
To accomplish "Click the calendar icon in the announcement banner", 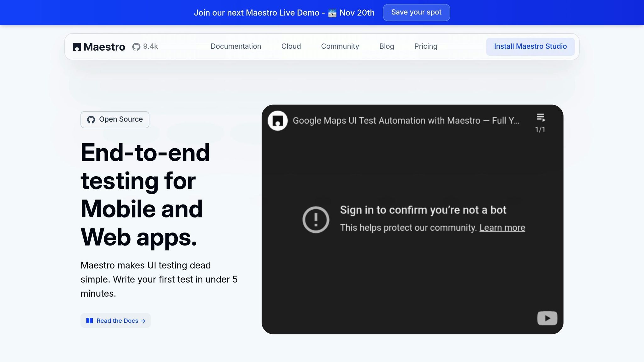I will point(332,13).
